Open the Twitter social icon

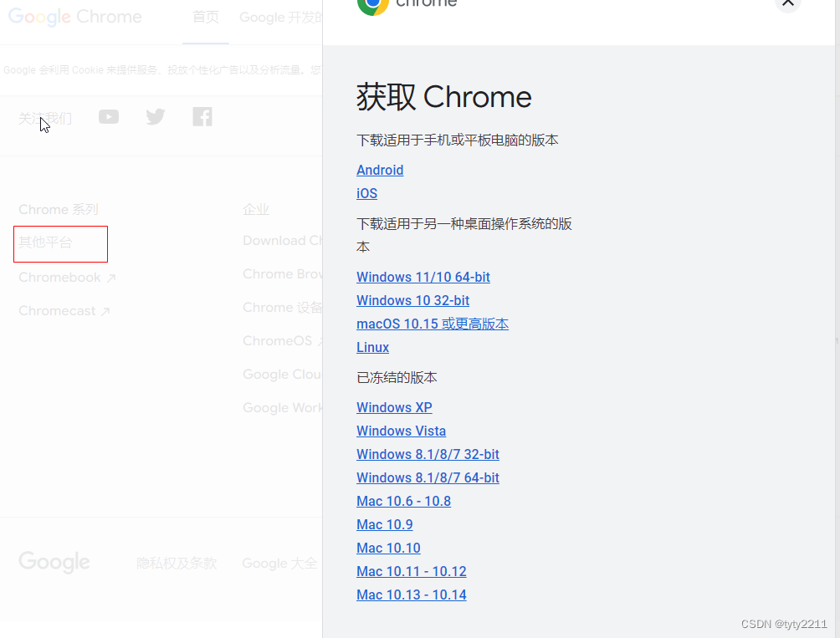(x=156, y=117)
